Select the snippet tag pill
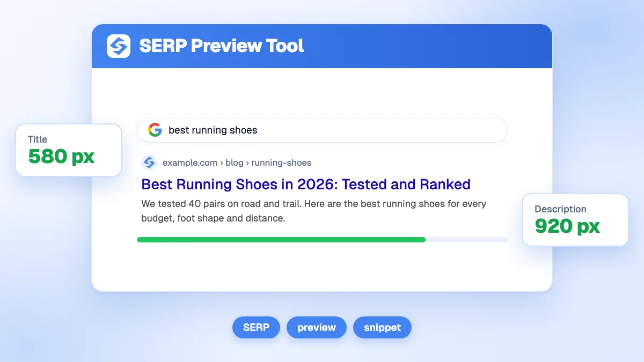This screenshot has height=362, width=644. coord(382,327)
